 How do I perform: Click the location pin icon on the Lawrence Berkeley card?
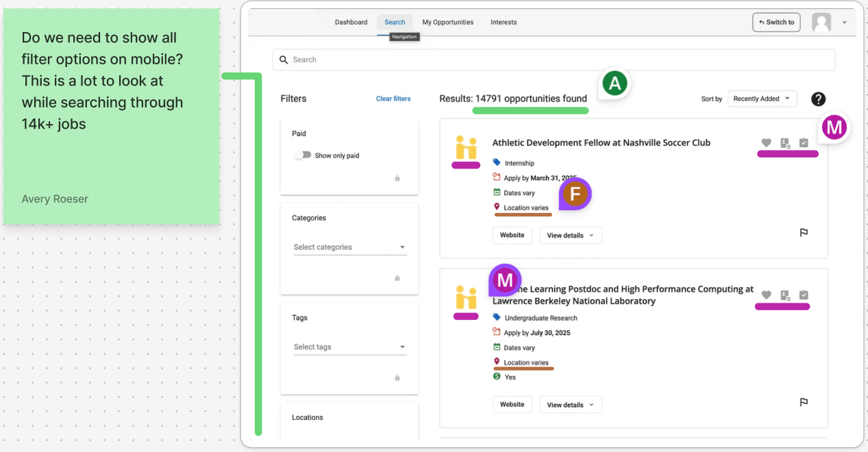click(497, 362)
